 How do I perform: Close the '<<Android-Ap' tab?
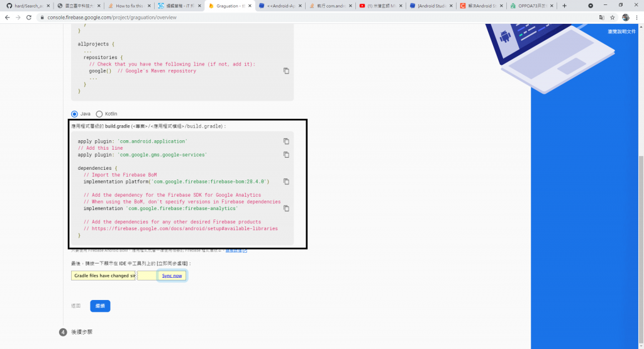pos(300,6)
